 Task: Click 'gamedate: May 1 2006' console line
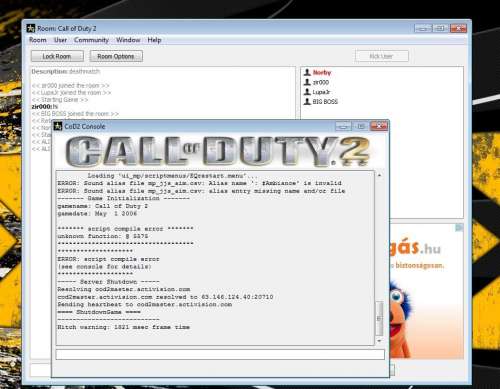(97, 214)
